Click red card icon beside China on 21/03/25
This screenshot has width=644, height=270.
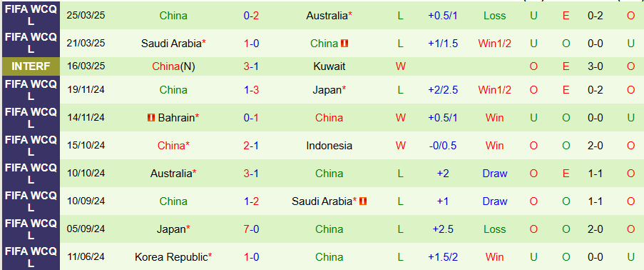[x=344, y=44]
